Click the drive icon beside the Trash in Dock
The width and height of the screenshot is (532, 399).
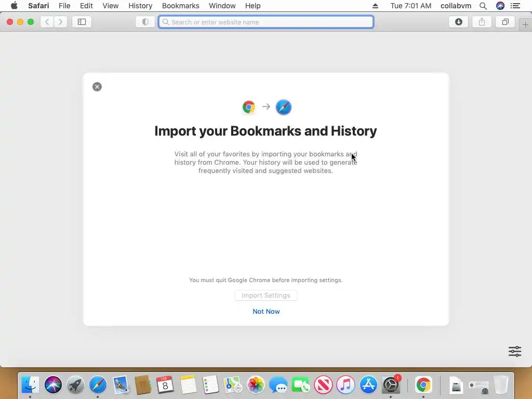(478, 386)
